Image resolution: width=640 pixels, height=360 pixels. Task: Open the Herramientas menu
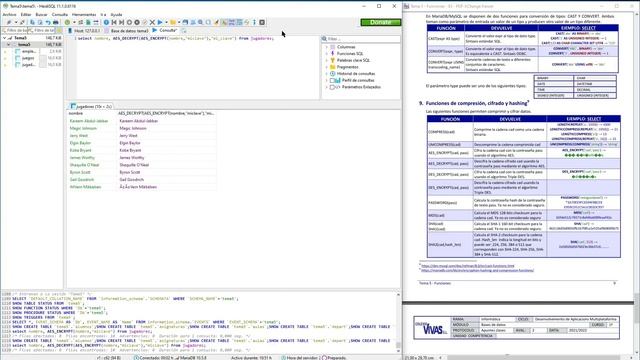[x=84, y=14]
